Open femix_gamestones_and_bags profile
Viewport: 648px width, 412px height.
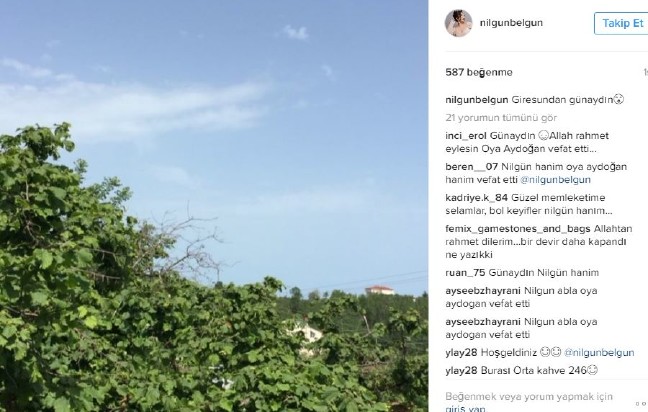(518, 229)
